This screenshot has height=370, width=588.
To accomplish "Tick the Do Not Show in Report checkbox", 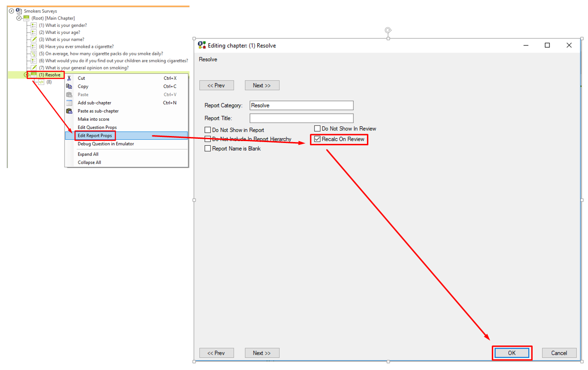I will point(208,130).
